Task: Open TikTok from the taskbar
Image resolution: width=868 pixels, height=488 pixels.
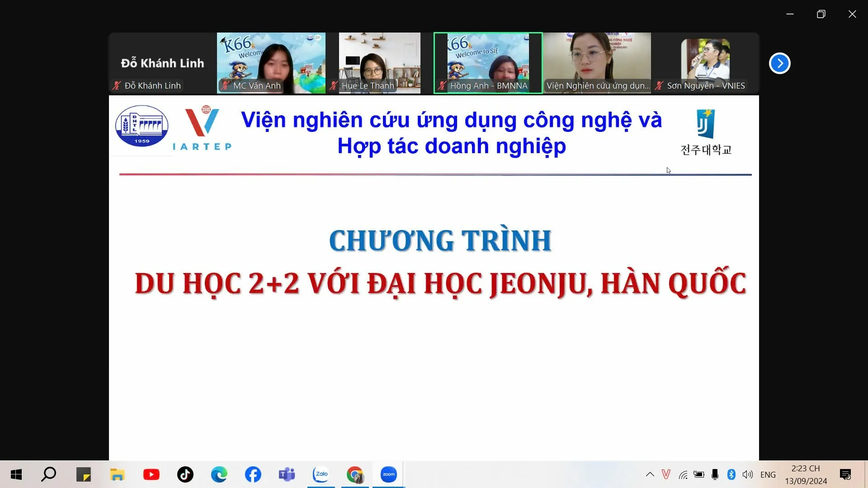Action: 185,474
